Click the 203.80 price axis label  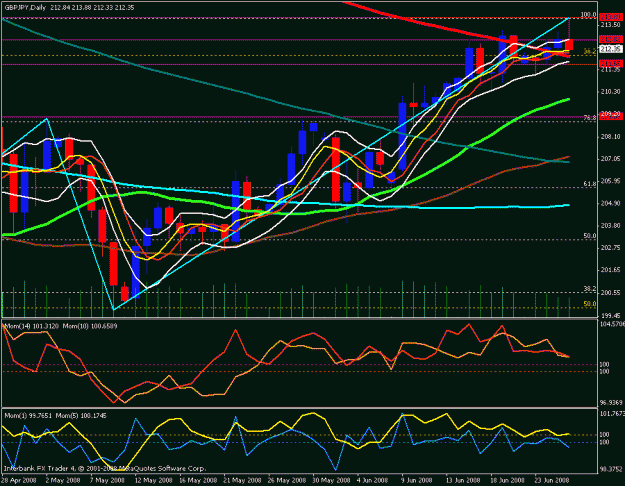tap(611, 226)
